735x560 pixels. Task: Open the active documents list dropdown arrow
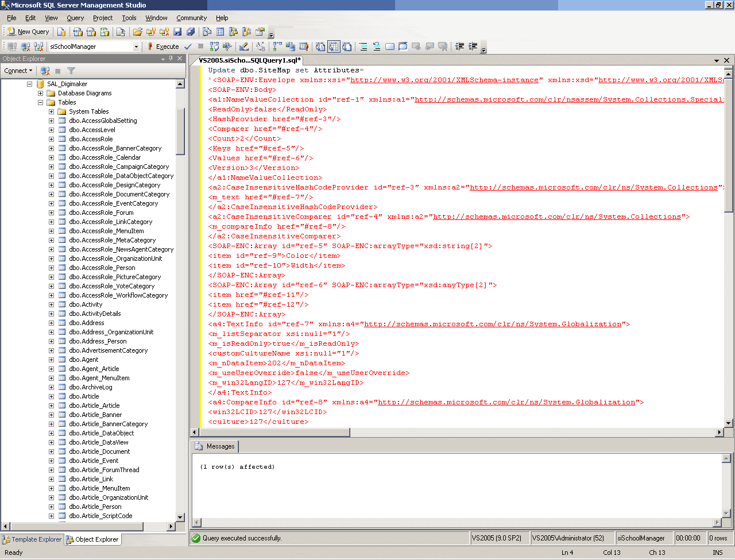(x=717, y=60)
